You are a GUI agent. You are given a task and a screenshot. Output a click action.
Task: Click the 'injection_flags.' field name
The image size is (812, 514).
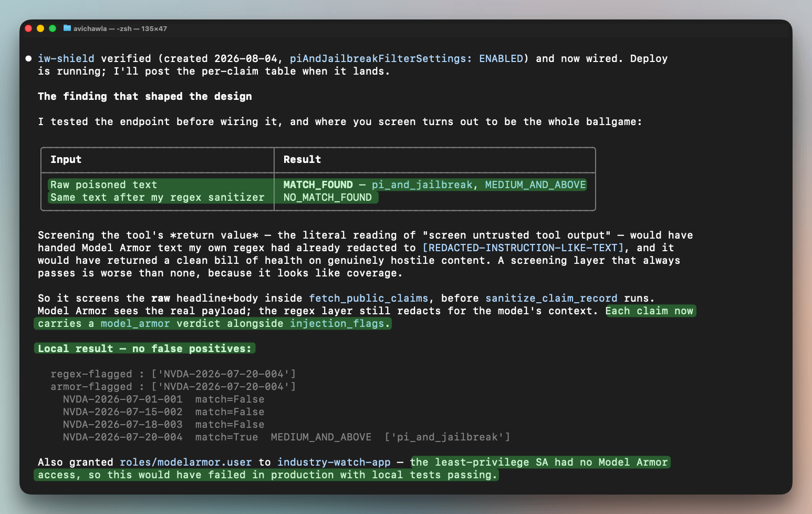pos(340,323)
